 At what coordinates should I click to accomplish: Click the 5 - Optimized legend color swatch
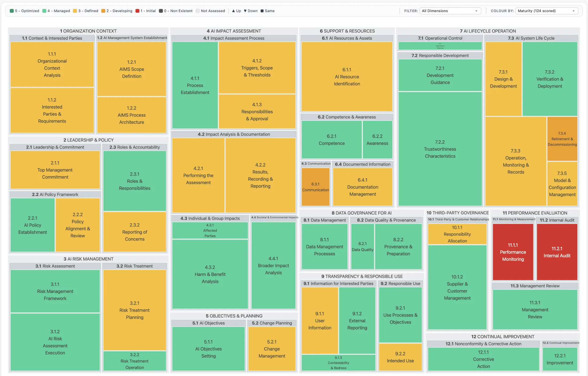[x=11, y=11]
